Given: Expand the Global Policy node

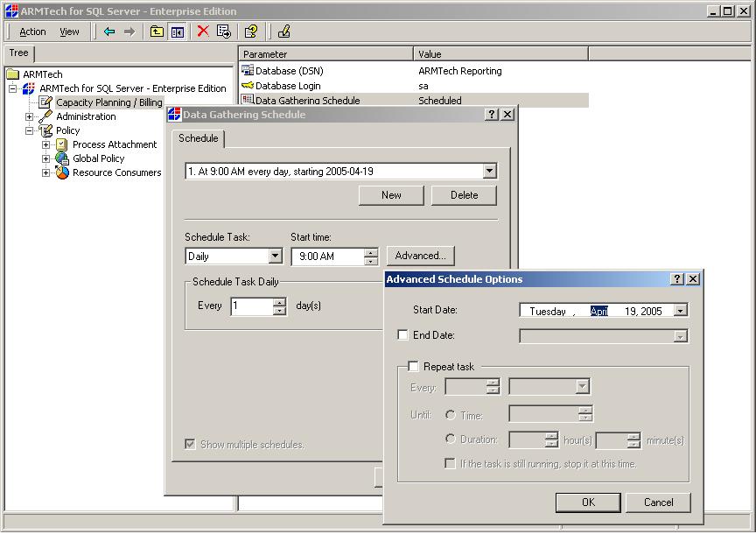Looking at the screenshot, I should click(x=45, y=158).
